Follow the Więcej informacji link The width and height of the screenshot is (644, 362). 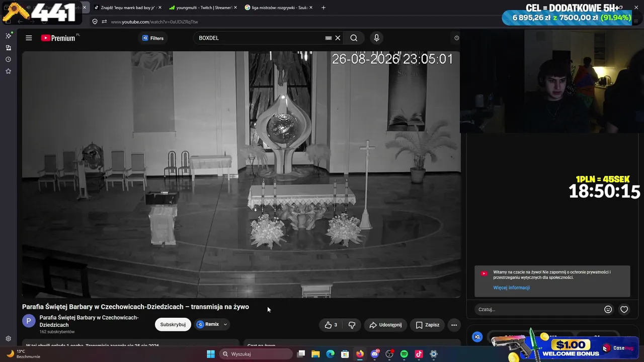[x=511, y=288]
